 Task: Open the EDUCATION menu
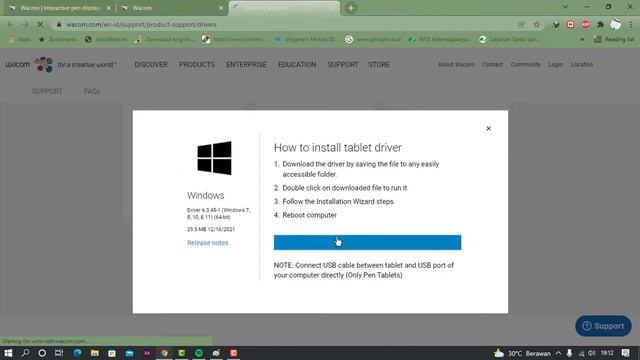297,64
